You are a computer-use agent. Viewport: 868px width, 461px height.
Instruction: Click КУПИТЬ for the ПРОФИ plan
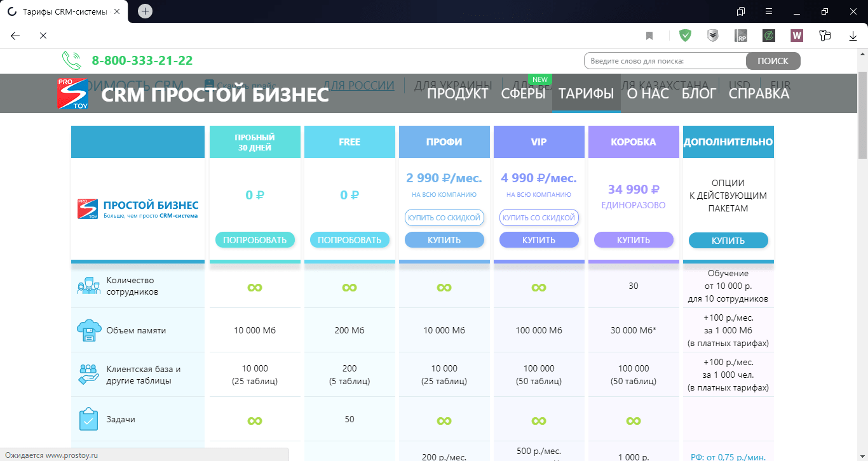pos(444,240)
